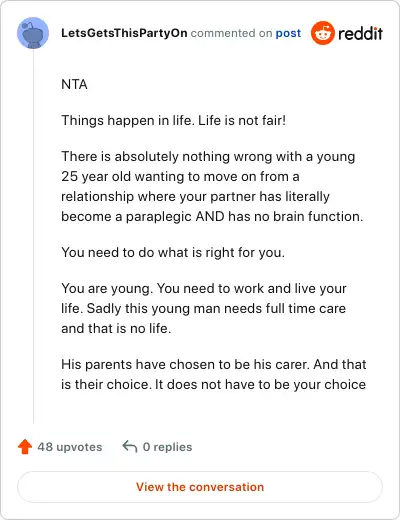The image size is (400, 520).
Task: Collapse comment via vertical thread line
Action: 33,237
